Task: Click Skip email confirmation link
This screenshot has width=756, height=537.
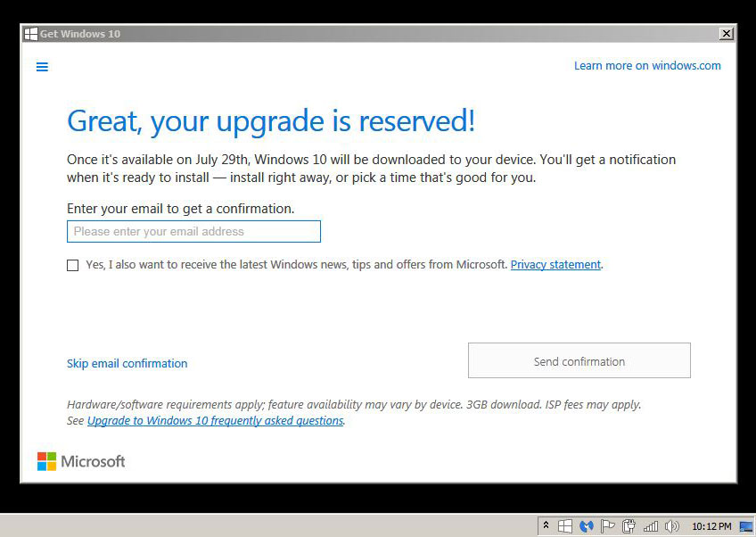Action: coord(127,364)
